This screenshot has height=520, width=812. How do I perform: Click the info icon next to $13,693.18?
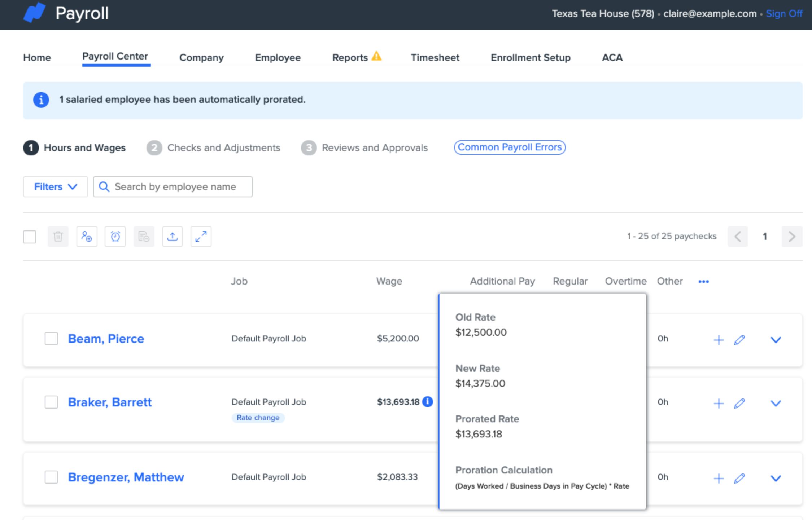click(x=428, y=402)
